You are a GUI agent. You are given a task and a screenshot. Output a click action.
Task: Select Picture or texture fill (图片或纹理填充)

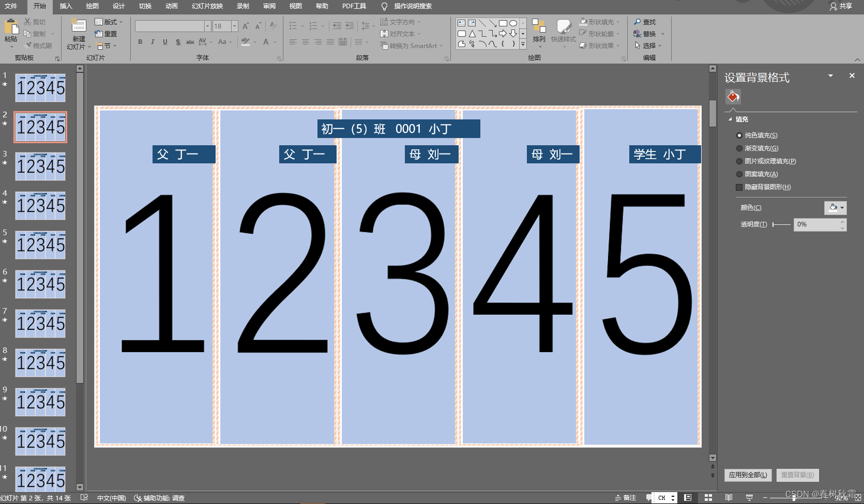tap(739, 161)
